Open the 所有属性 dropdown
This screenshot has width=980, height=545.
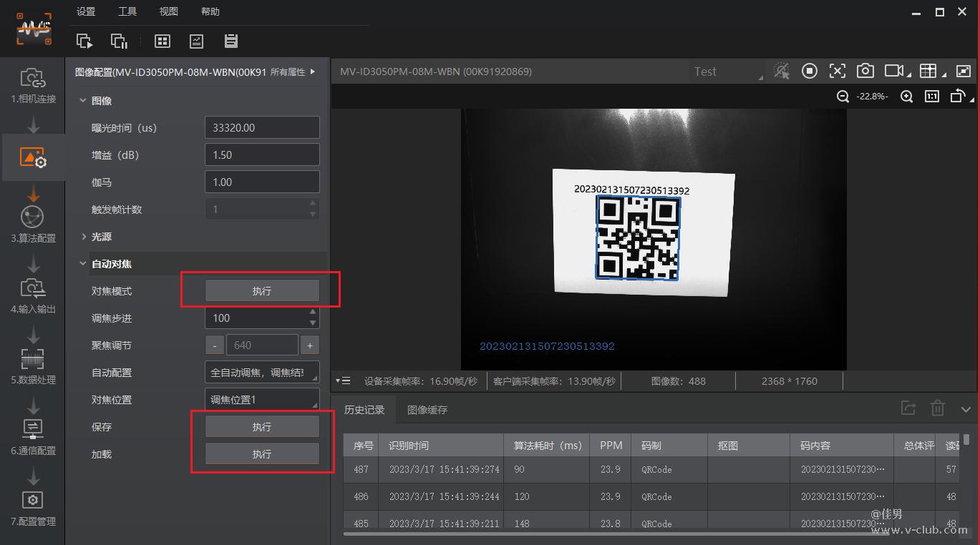[x=293, y=72]
